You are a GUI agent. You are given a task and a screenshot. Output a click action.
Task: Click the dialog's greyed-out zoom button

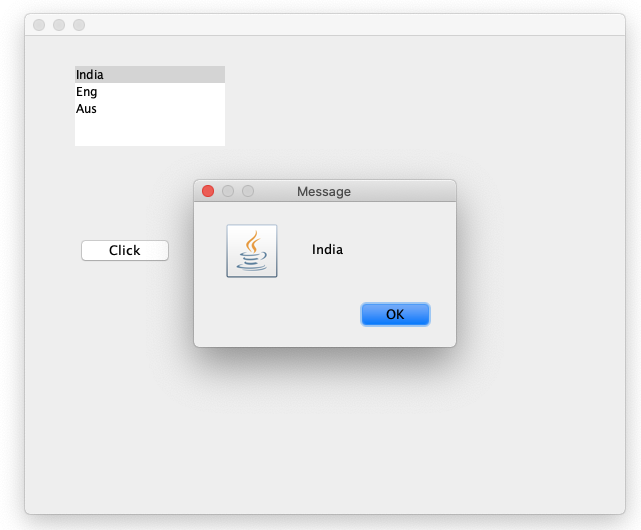click(x=248, y=191)
